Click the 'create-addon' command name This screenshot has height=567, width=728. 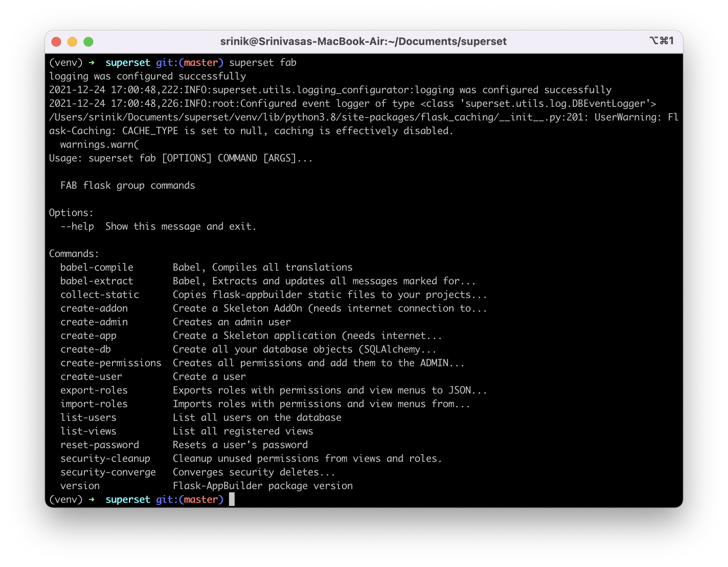pos(94,308)
